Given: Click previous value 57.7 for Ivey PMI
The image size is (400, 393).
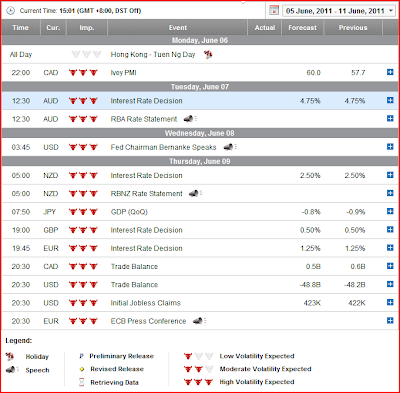Looking at the screenshot, I should click(x=358, y=73).
